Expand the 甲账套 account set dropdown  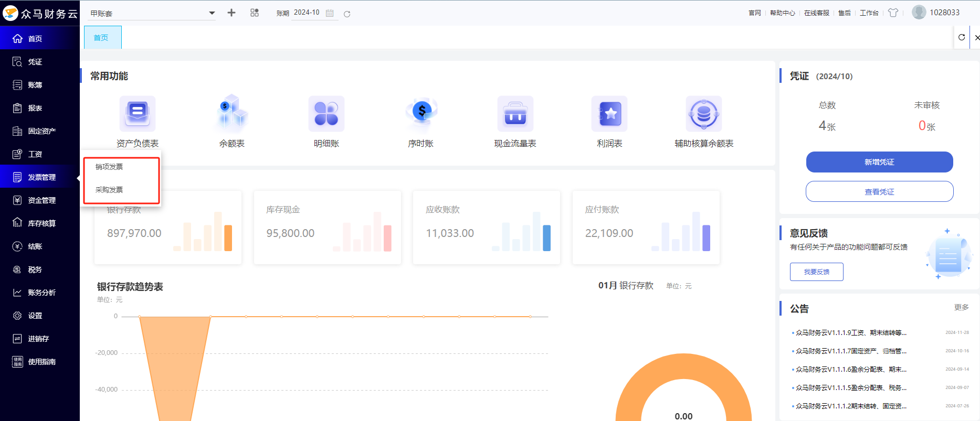coord(152,13)
